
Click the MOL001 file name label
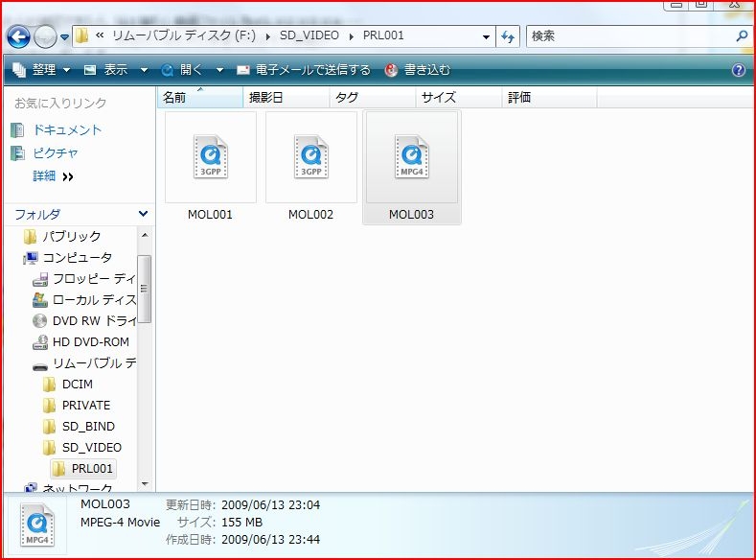point(210,215)
